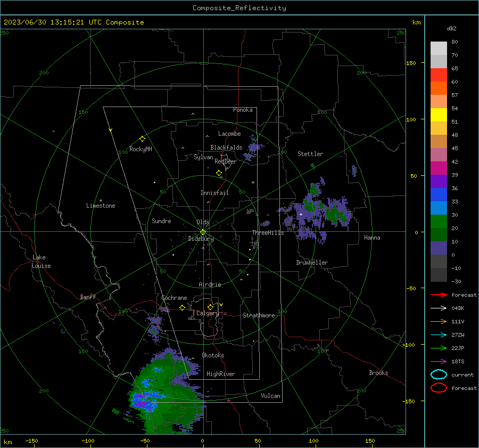Click the Banff map label
This screenshot has width=479, height=448.
[88, 297]
